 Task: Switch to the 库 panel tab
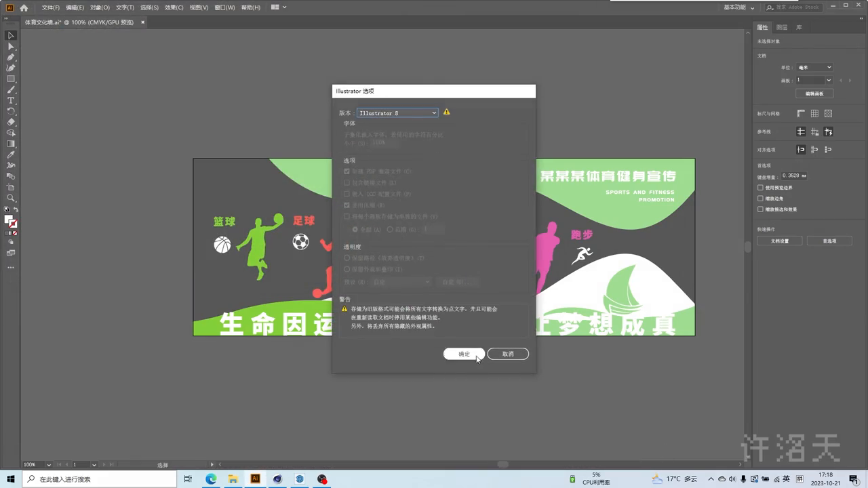click(799, 27)
